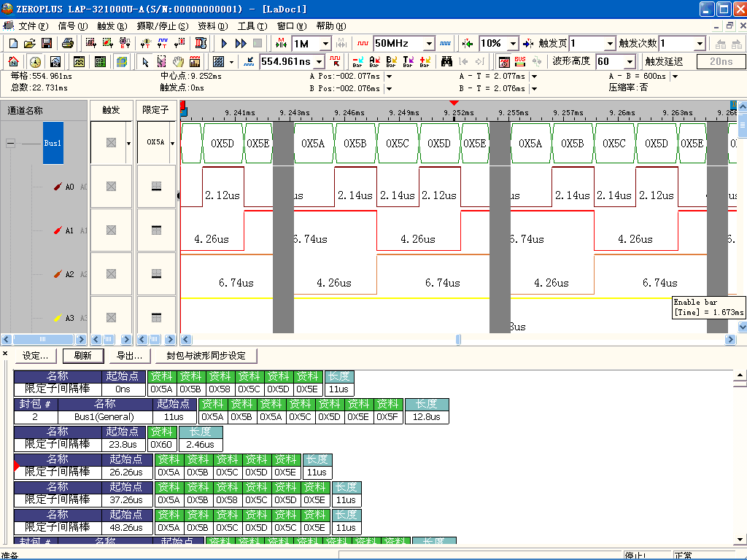Select the hand pan tool

(178, 62)
